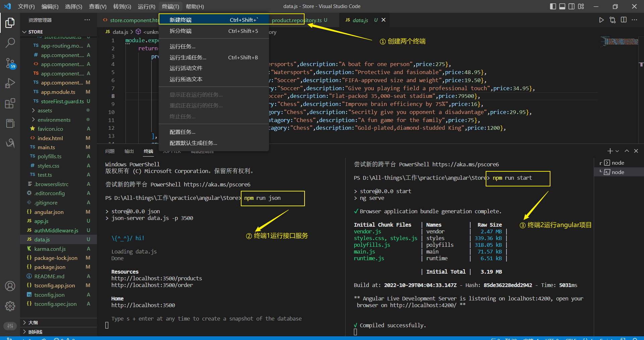
Task: Open the new terminal launch profile dropdown
Action: click(x=617, y=151)
